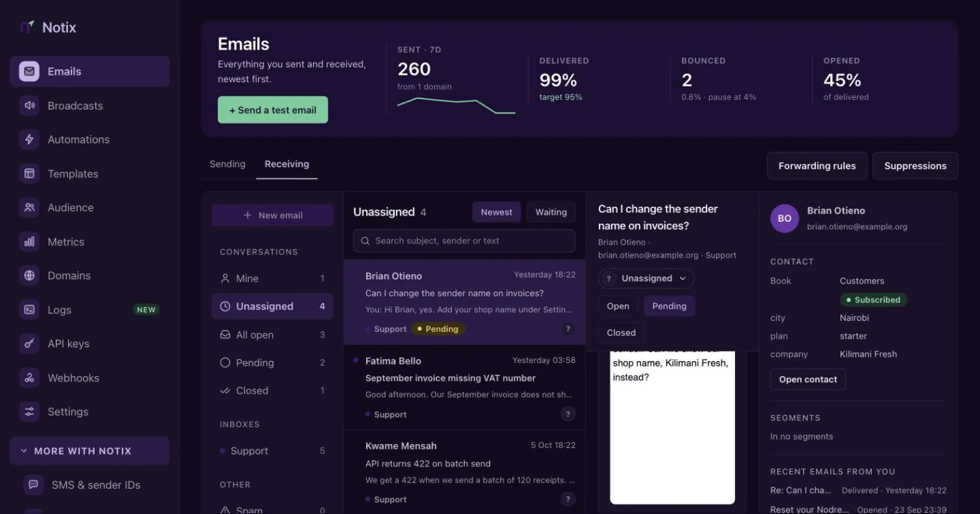Click the Notix logo icon
This screenshot has height=514, width=980.
point(27,27)
